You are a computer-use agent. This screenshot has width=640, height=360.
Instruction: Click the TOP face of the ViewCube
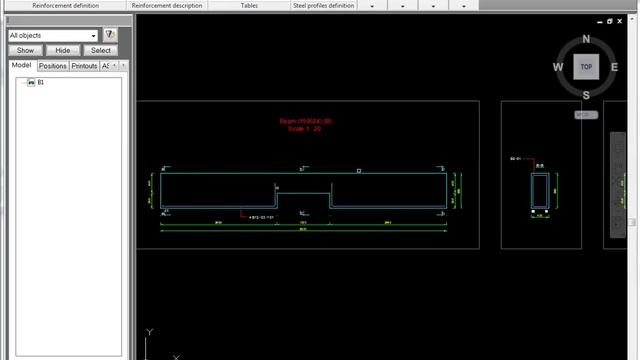586,67
